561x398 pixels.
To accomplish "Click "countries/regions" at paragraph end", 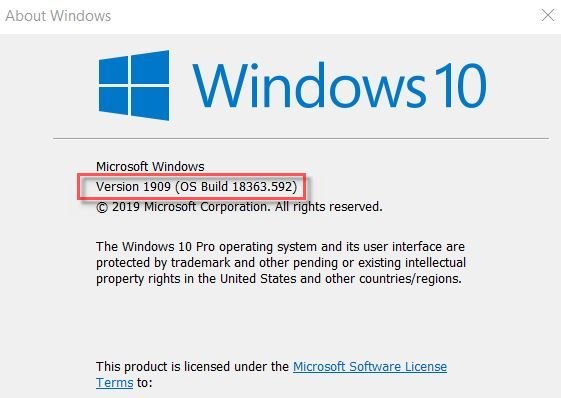I will pos(410,278).
